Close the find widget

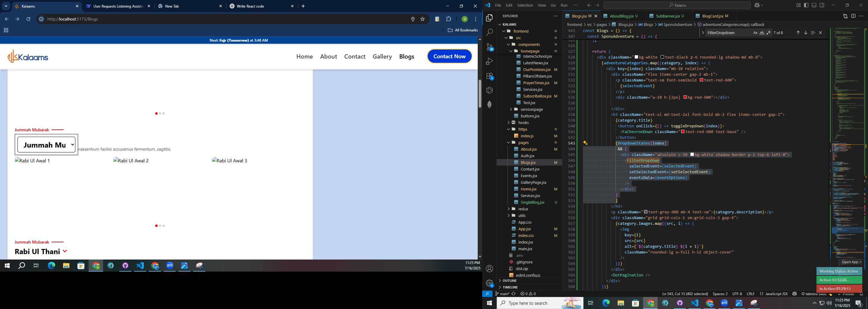click(820, 33)
